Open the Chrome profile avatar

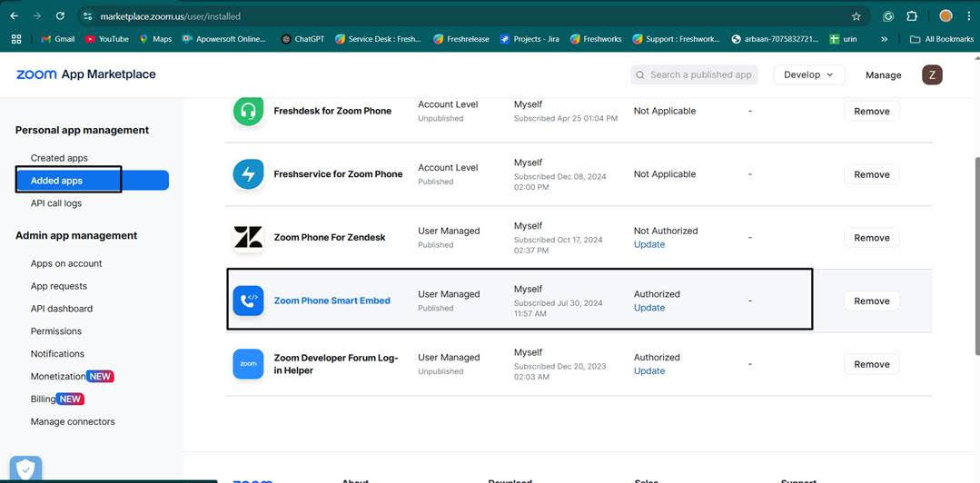(x=945, y=16)
